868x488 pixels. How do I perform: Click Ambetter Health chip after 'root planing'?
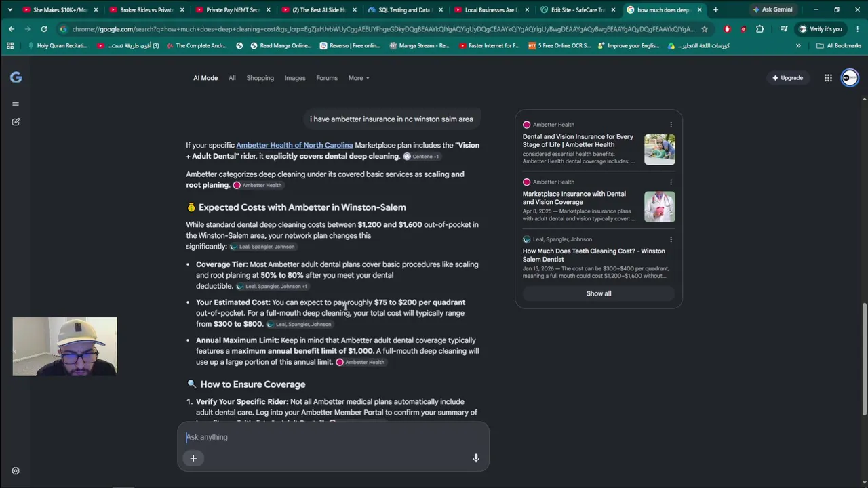tap(257, 186)
